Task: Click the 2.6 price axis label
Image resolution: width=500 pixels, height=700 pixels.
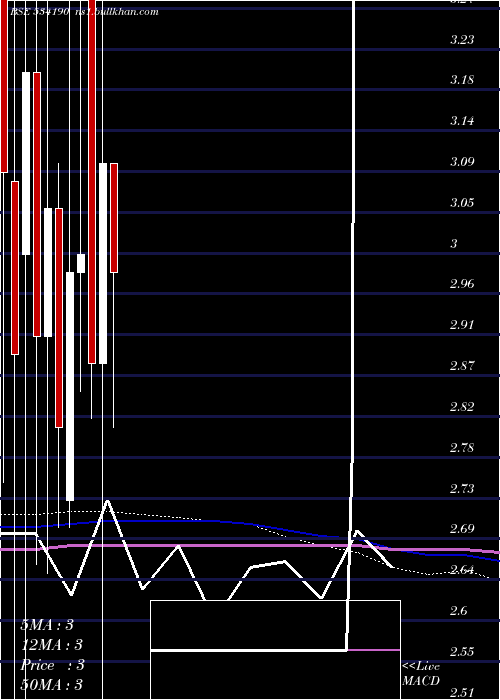Action: 458,611
